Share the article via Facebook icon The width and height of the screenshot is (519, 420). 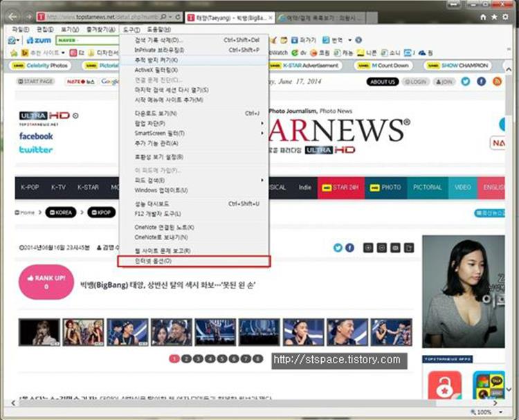(x=349, y=248)
